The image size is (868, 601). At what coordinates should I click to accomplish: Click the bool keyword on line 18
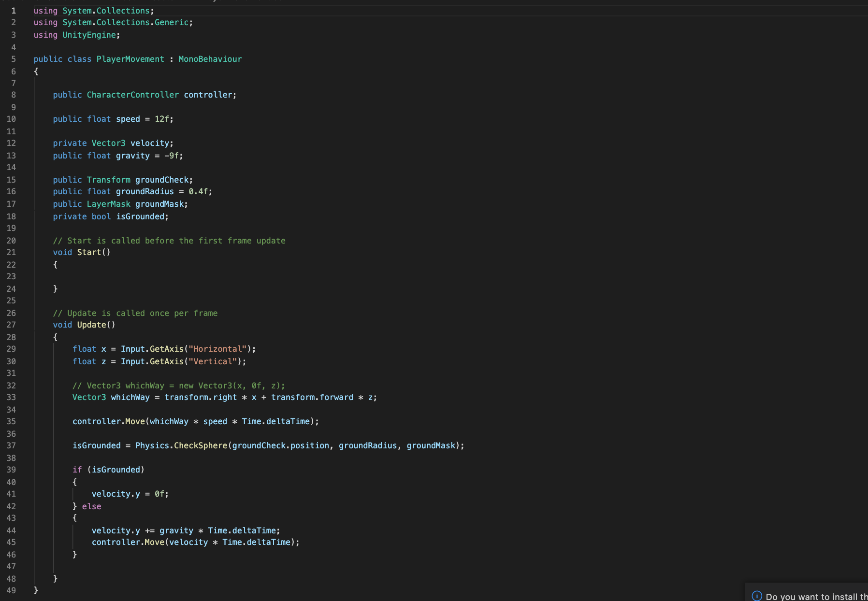[x=101, y=216]
